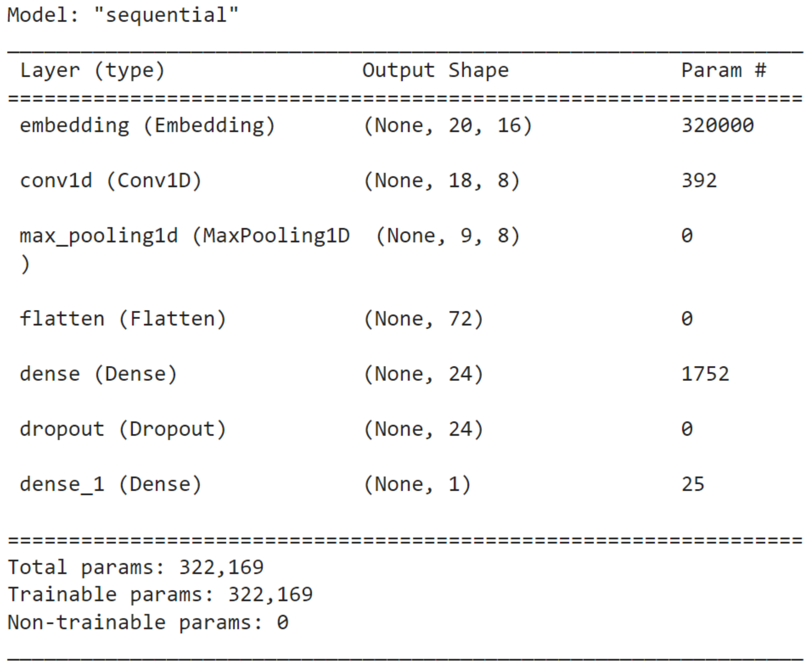Click the "Total params: 322,169" line
The image size is (812, 668).
tap(135, 567)
